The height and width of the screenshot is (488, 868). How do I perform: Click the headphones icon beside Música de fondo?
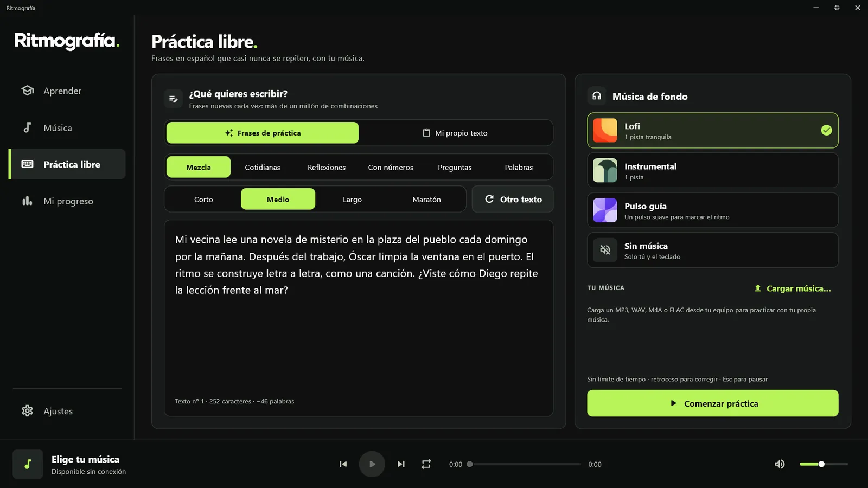(x=597, y=96)
